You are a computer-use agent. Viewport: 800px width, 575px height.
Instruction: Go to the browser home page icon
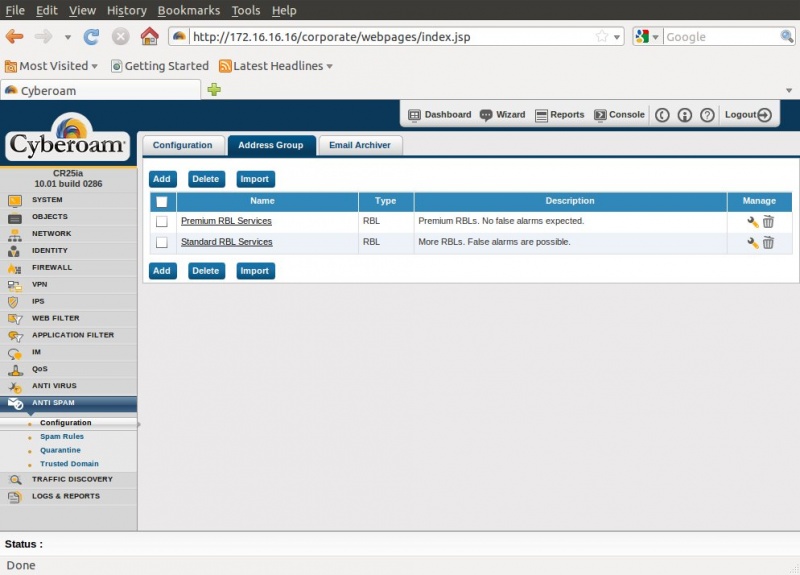[149, 37]
